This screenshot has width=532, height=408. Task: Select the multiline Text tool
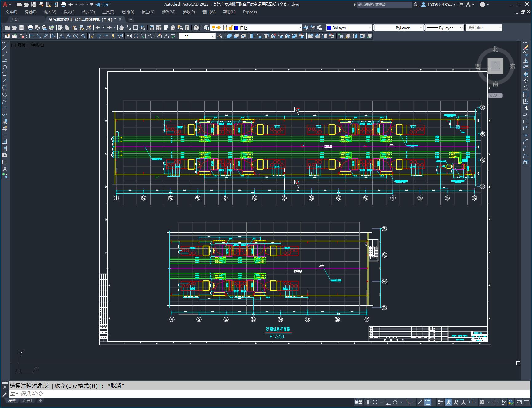click(x=5, y=169)
